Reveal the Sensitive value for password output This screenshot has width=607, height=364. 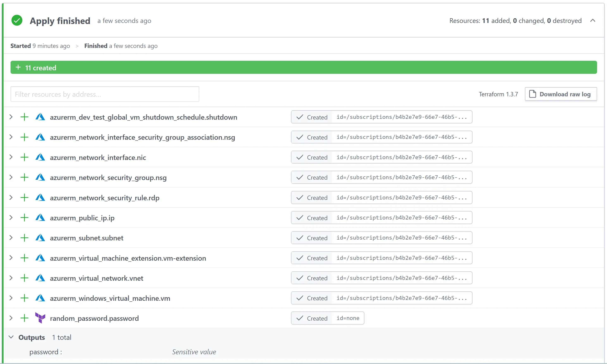tap(194, 351)
